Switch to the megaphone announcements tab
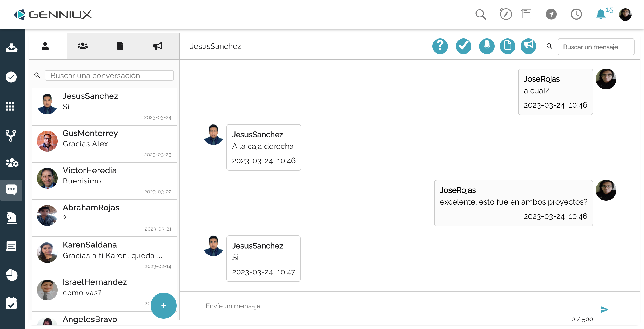644x329 pixels. (158, 46)
